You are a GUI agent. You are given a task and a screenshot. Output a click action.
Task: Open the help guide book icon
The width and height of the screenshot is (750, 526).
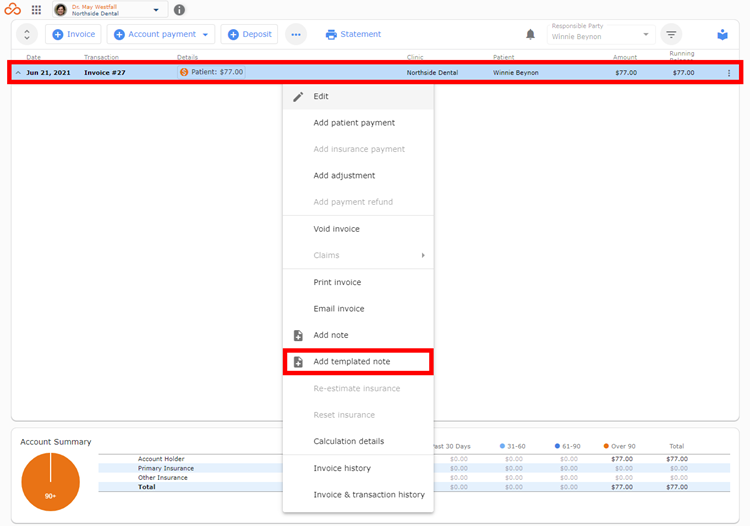click(x=722, y=34)
